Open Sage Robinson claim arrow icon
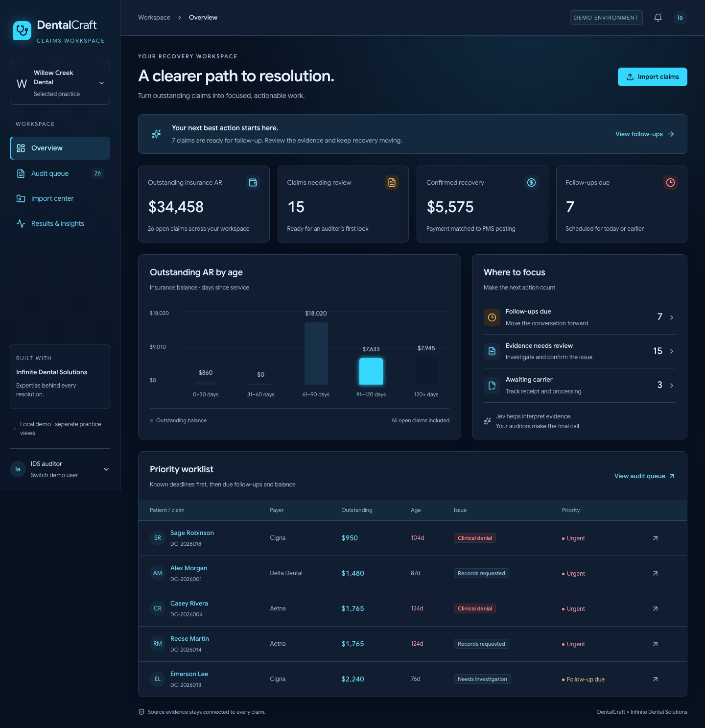This screenshot has width=705, height=728. pyautogui.click(x=656, y=538)
